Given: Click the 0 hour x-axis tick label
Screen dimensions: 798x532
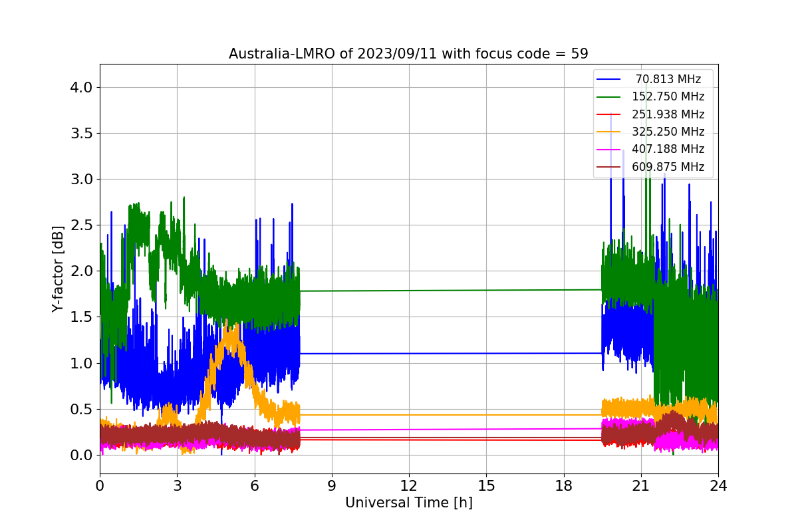Looking at the screenshot, I should click(x=100, y=485).
